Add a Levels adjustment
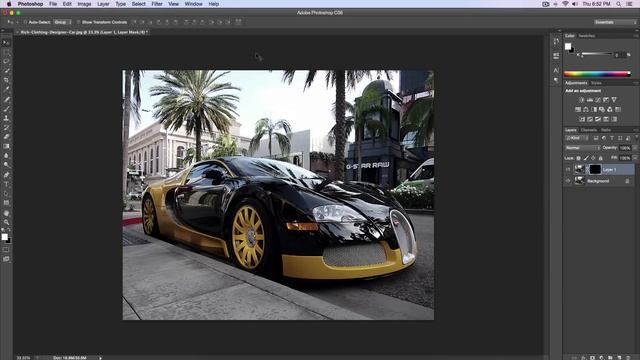 click(x=590, y=100)
